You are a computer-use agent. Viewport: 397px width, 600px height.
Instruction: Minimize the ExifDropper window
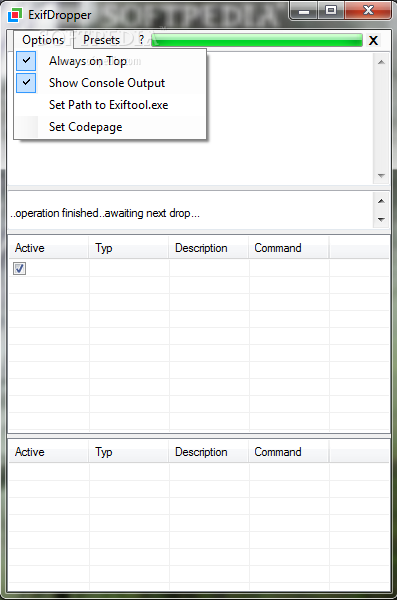pos(304,11)
